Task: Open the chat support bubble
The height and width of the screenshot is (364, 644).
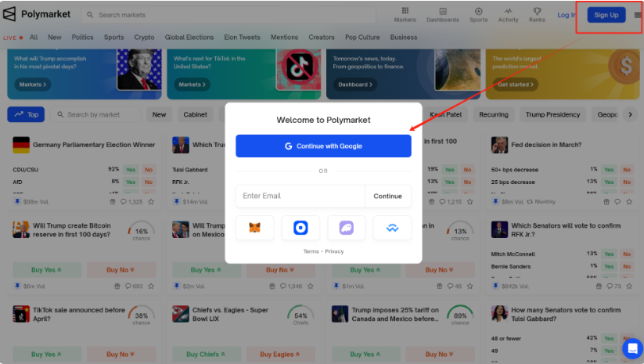Action: point(632,348)
